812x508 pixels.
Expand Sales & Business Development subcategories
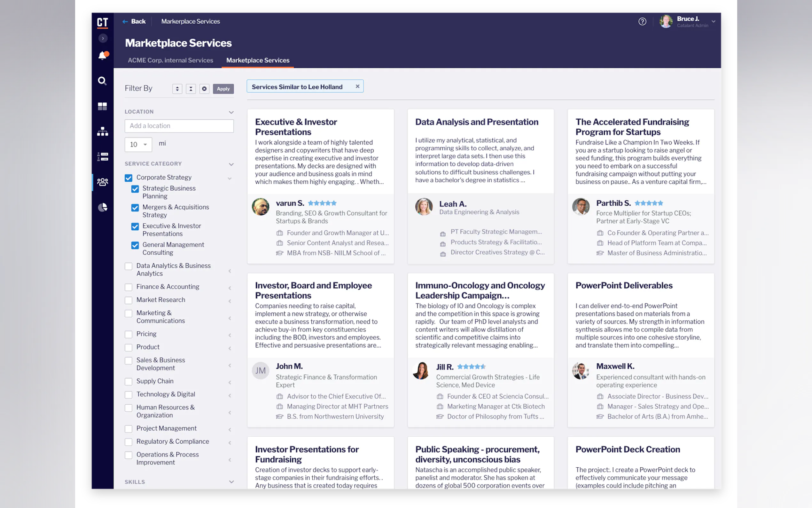(x=230, y=365)
